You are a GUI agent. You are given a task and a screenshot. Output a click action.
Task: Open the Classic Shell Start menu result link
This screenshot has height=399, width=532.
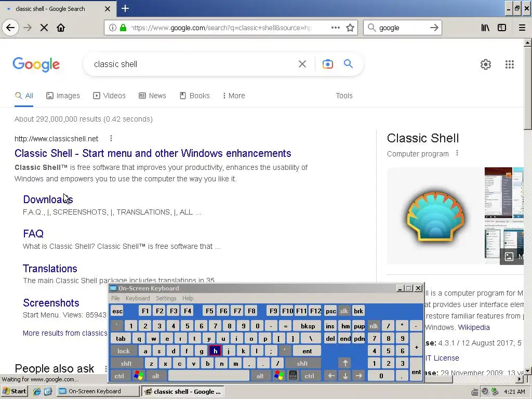click(153, 153)
